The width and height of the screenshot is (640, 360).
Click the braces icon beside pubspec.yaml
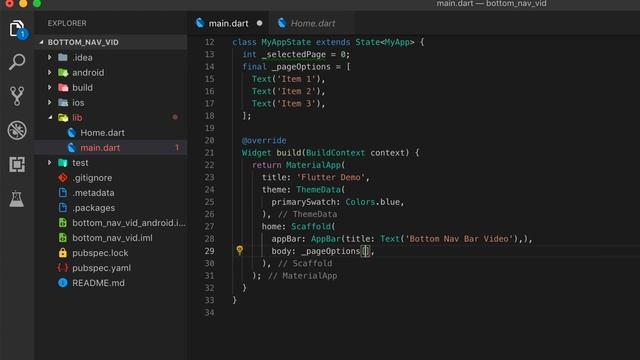pos(63,268)
